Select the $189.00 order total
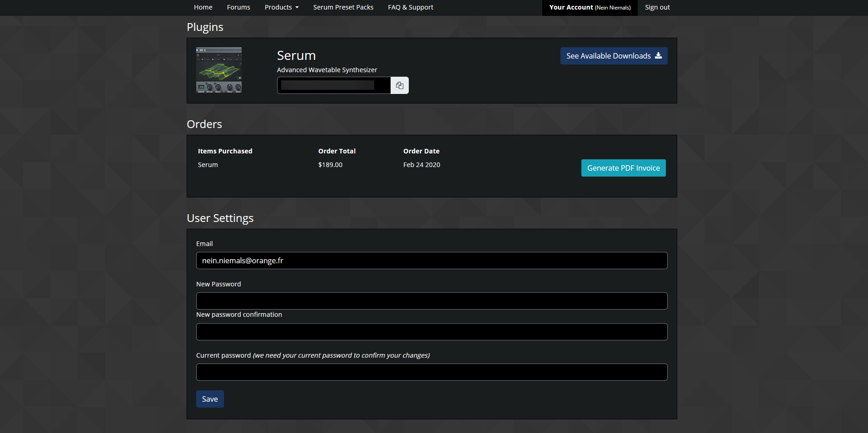 pyautogui.click(x=330, y=165)
